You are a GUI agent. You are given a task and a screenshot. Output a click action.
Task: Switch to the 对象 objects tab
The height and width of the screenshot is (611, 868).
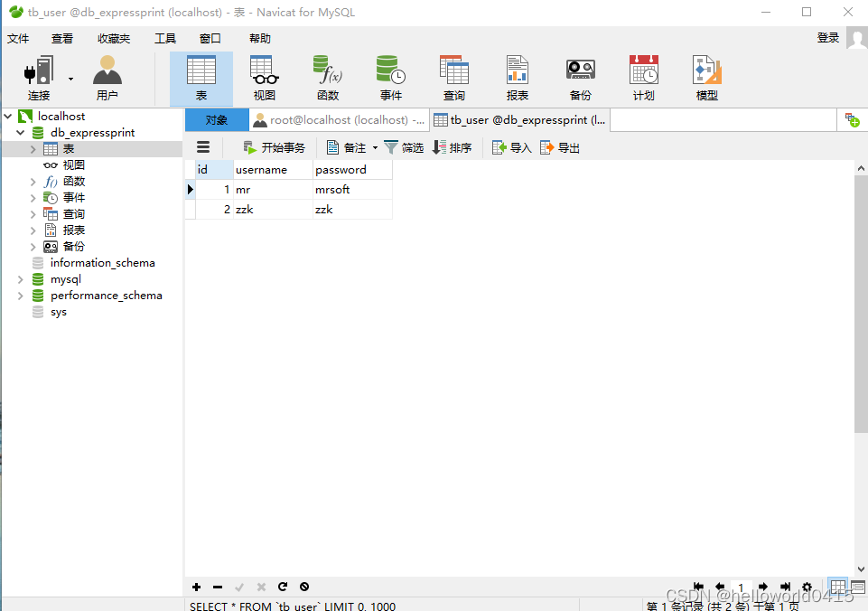(217, 120)
